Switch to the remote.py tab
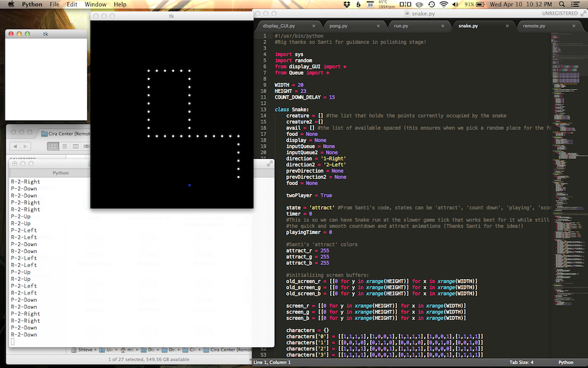 [534, 26]
